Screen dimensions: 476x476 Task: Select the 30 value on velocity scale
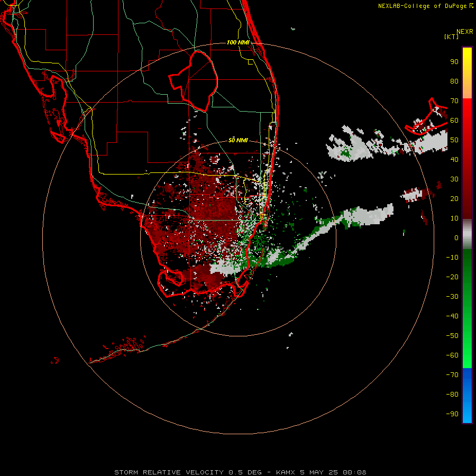[454, 179]
